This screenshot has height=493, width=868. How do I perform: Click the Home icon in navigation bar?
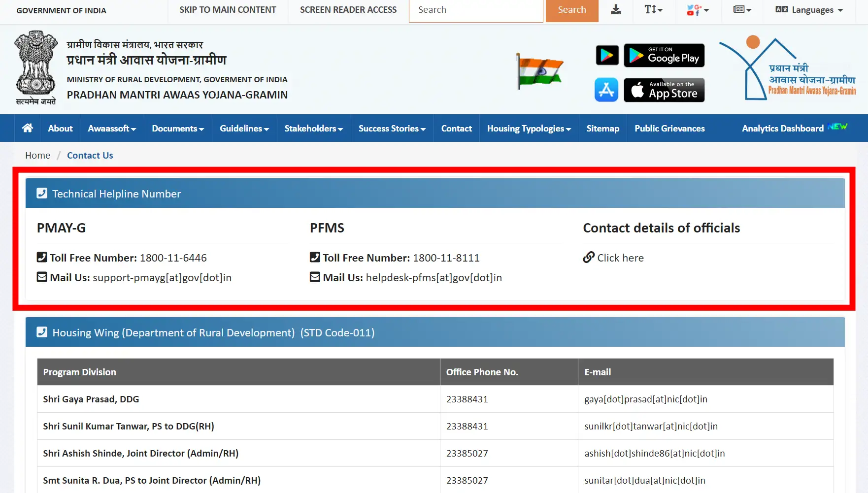pos(28,128)
